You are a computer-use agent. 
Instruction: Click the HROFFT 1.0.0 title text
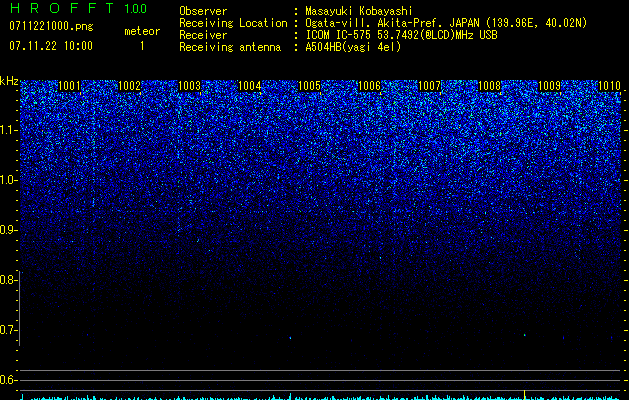pos(78,8)
